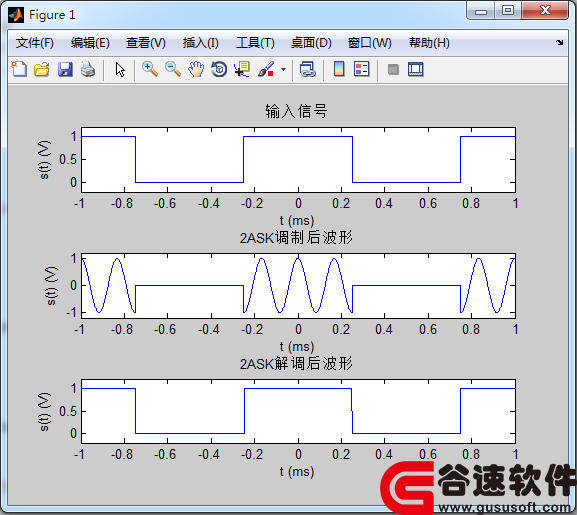The image size is (577, 515).
Task: Click the 2ASK调制后波形 plot title
Action: (296, 238)
